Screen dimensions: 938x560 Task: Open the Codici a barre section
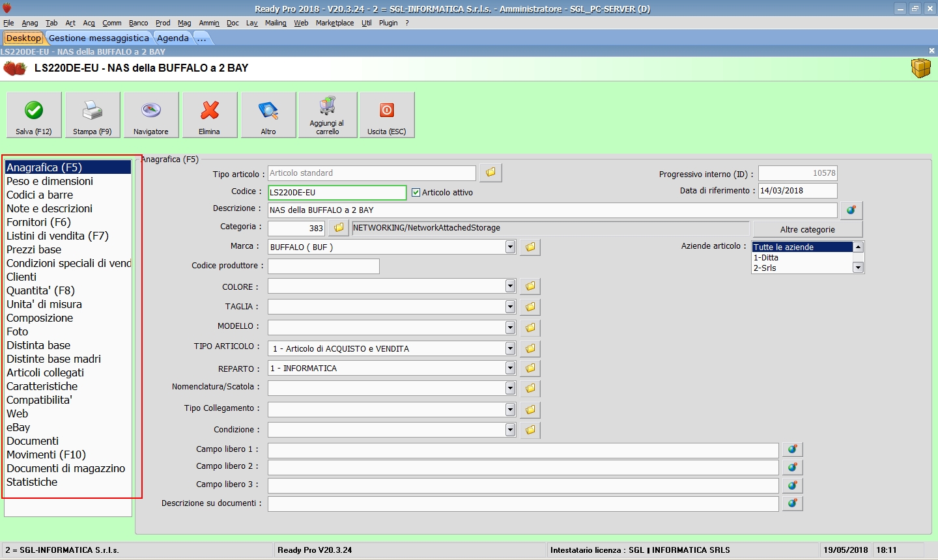[x=68, y=195]
